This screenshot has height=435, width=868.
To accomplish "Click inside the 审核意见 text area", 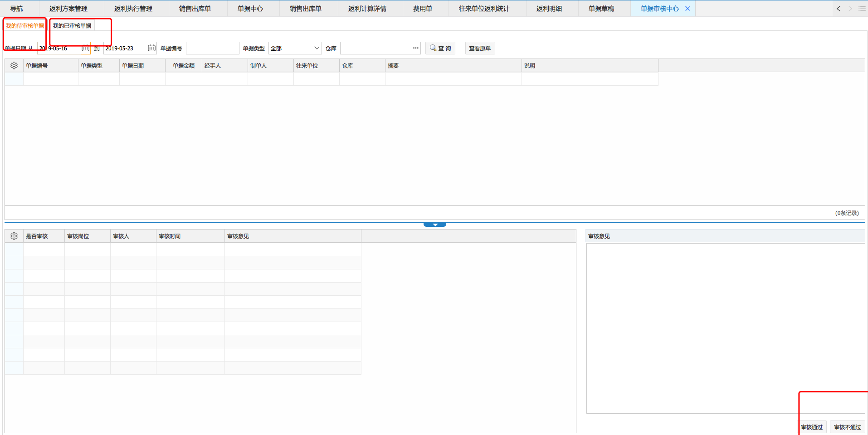I will (x=725, y=327).
